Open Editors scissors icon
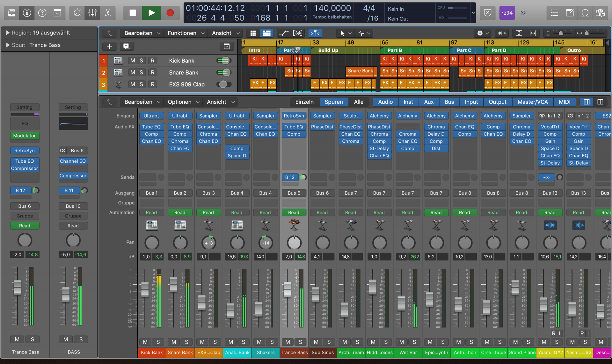 click(107, 13)
